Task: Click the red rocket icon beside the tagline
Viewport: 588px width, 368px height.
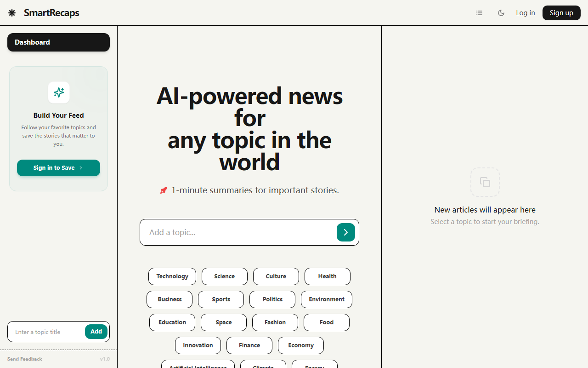Action: [164, 190]
